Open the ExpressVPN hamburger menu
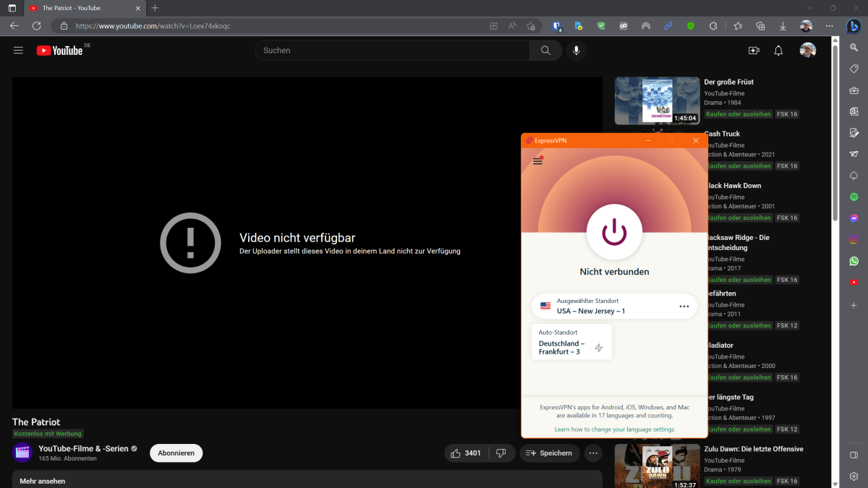Screen dimensions: 868x488 coord(537,160)
